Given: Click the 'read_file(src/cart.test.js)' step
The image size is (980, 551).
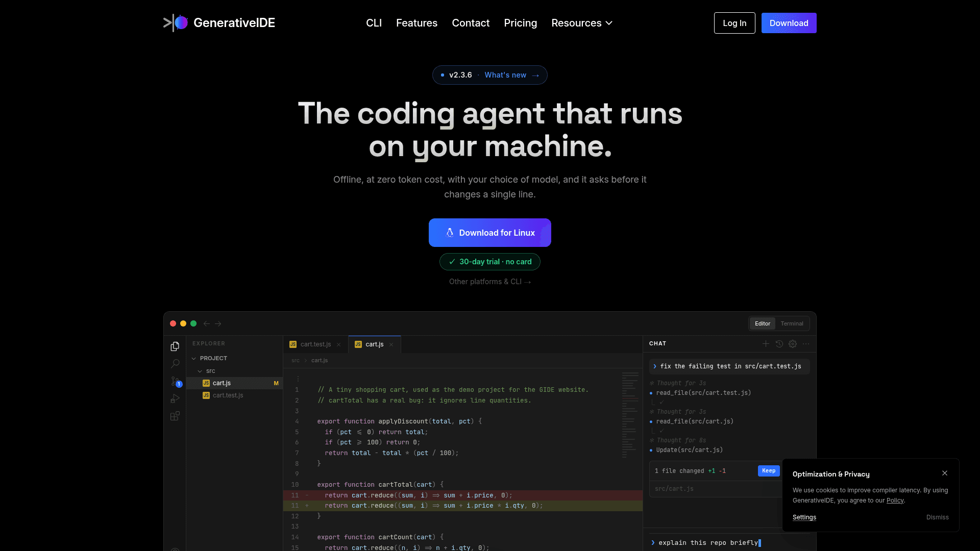Looking at the screenshot, I should coord(703,393).
